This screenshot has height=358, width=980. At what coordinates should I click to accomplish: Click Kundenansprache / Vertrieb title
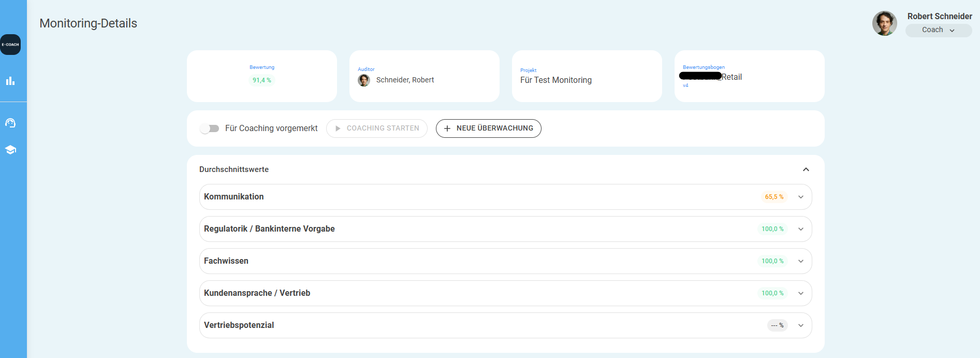tap(257, 293)
